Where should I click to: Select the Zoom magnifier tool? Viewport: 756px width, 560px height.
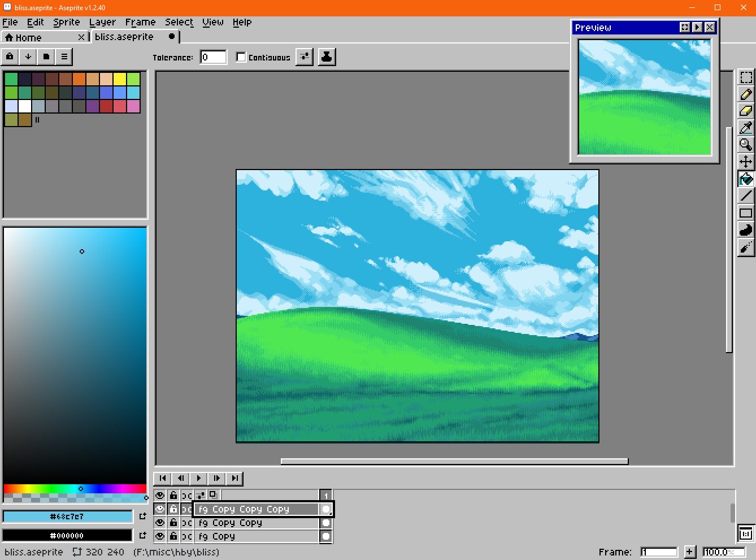coord(746,145)
